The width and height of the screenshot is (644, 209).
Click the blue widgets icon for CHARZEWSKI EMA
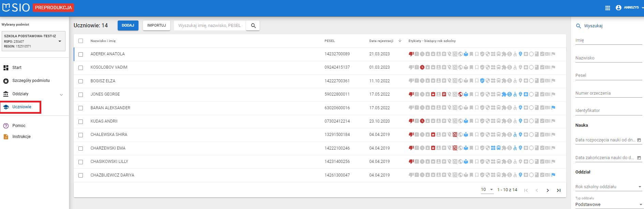pos(493,148)
